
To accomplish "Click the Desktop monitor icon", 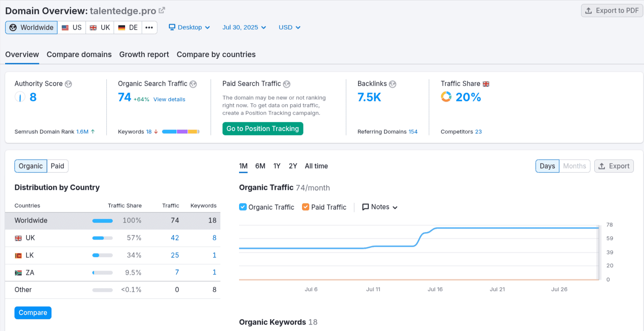I will tap(172, 27).
